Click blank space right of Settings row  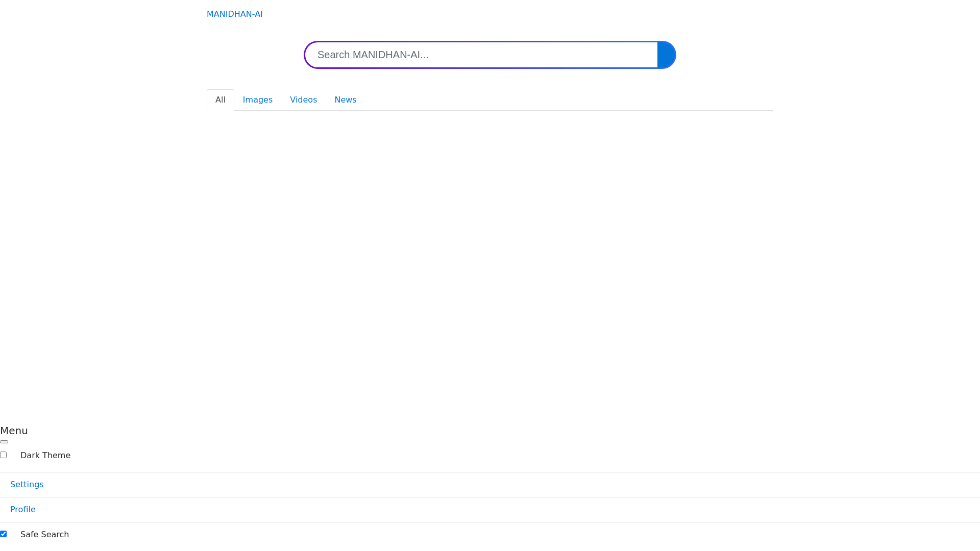pos(510,485)
